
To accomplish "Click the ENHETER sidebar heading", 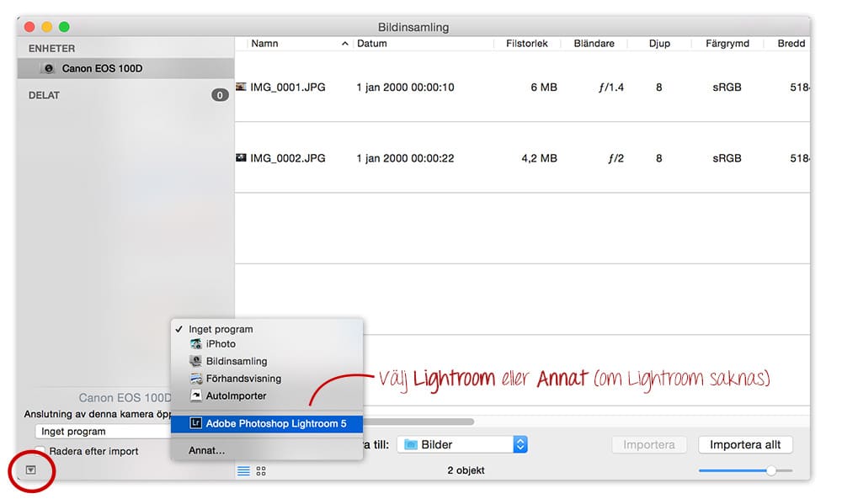I will [x=51, y=48].
